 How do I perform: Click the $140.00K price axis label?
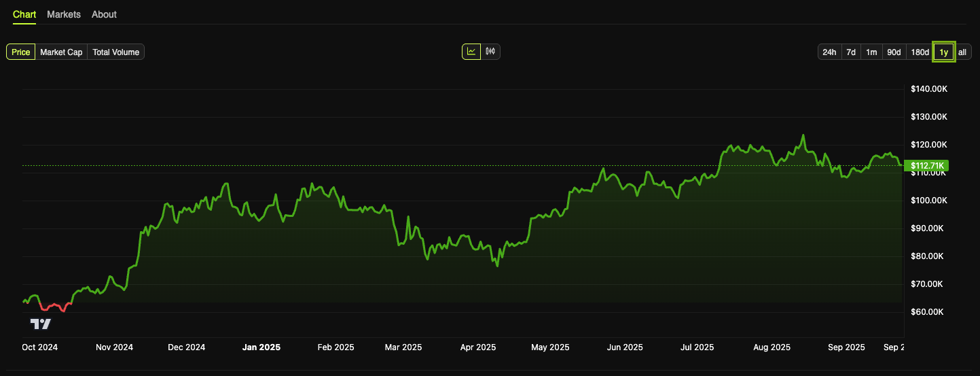pyautogui.click(x=928, y=89)
